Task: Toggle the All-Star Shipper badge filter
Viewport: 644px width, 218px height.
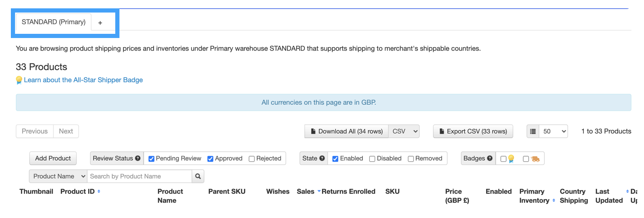Action: tap(503, 159)
